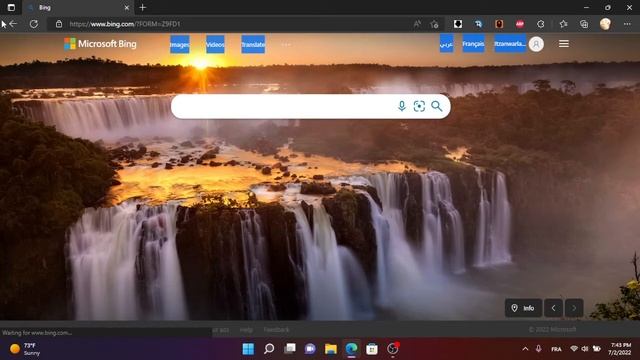Click the Help footer link
The width and height of the screenshot is (640, 360).
click(246, 330)
